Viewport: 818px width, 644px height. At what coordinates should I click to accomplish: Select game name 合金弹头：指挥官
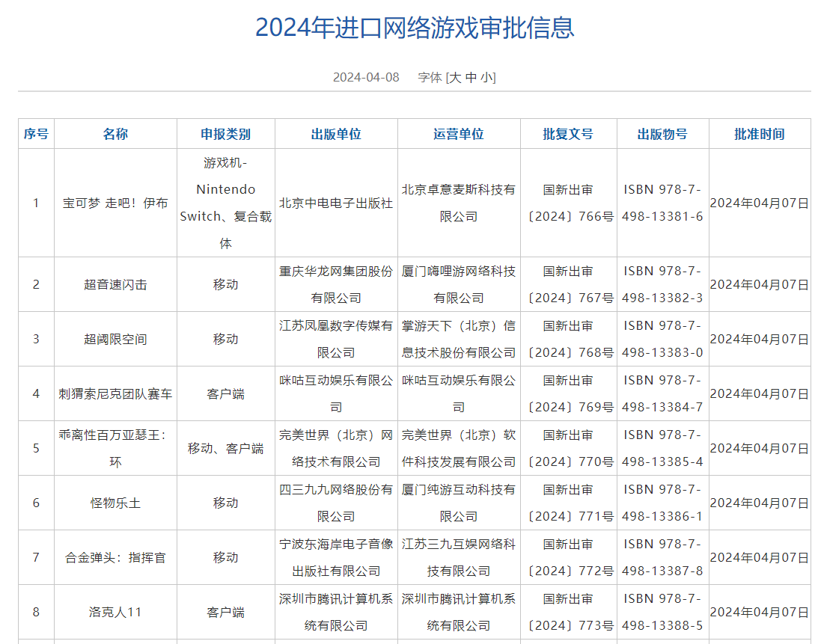115,557
